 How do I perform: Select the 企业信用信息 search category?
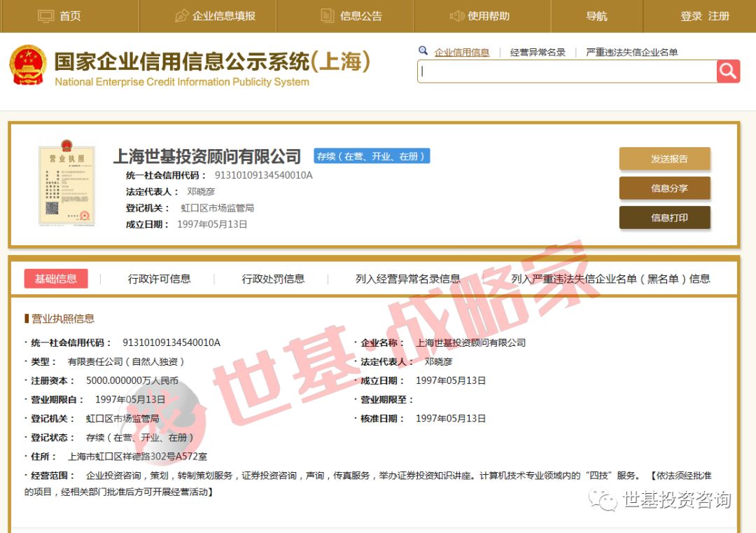(461, 52)
